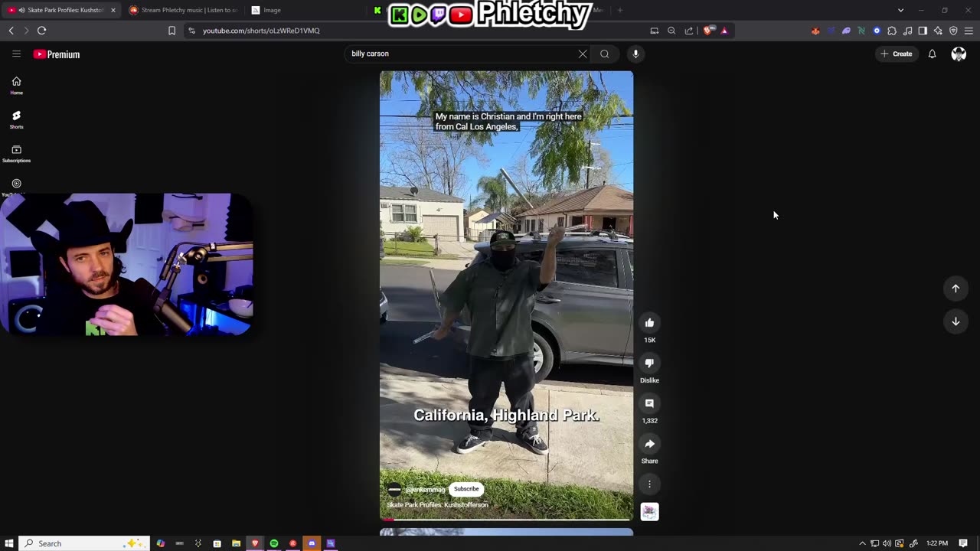Viewport: 980px width, 551px height.
Task: Click the YouTube Premium logo
Action: (57, 54)
